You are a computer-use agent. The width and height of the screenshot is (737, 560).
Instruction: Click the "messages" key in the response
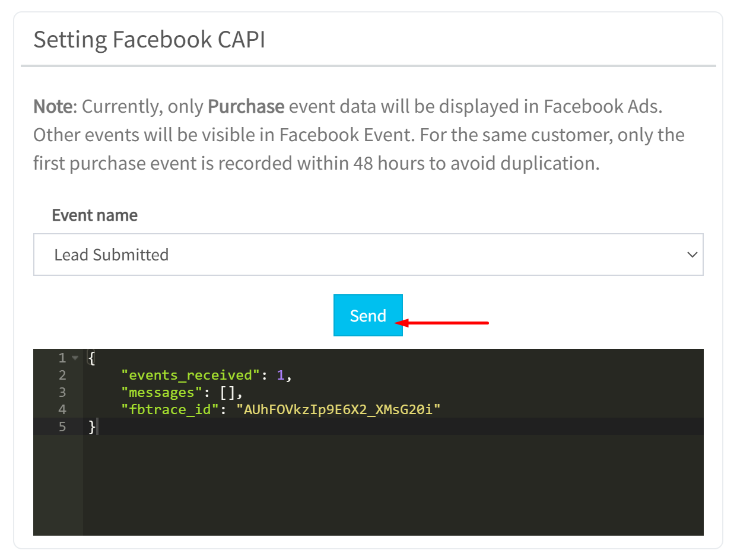tap(161, 392)
